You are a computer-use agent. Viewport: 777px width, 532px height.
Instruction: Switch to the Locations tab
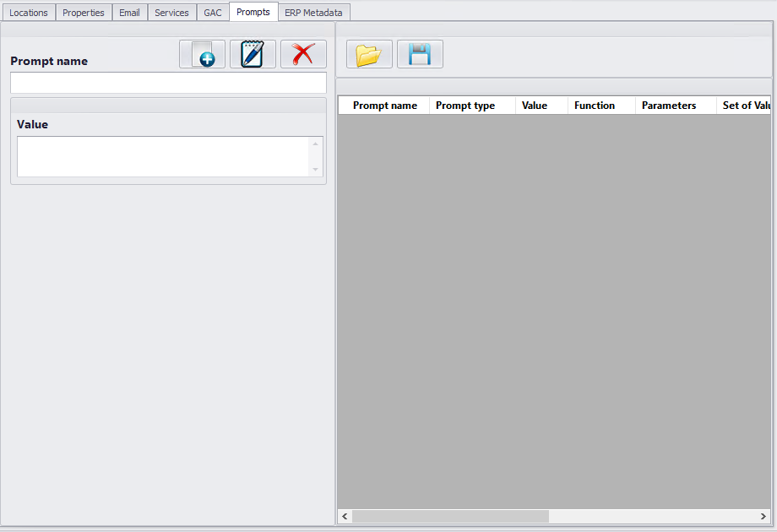point(29,13)
